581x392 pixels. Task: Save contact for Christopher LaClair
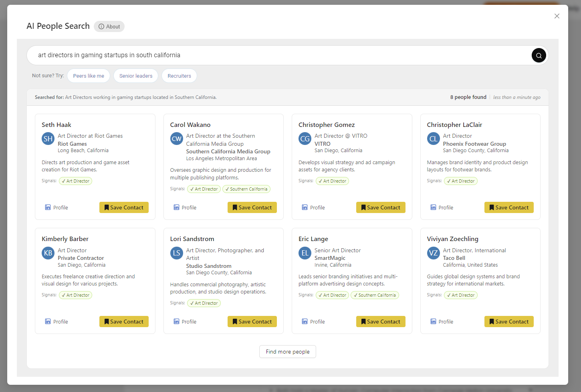pos(509,207)
